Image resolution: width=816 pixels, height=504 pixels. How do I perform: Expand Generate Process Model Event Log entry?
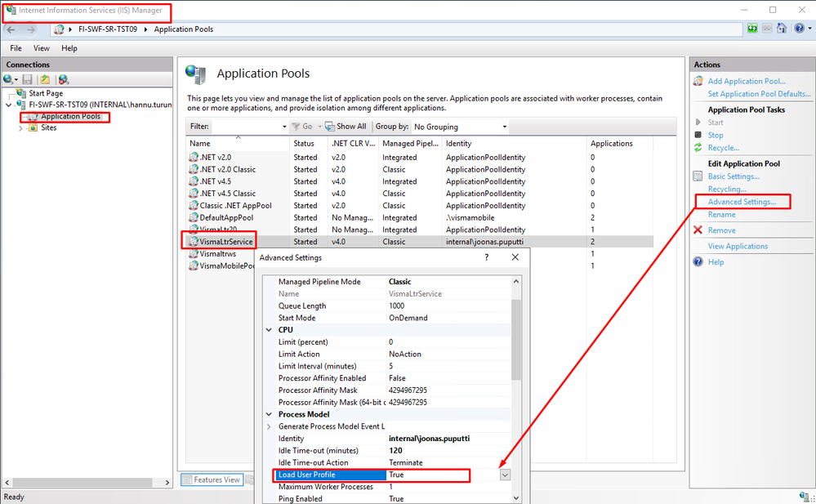[269, 426]
